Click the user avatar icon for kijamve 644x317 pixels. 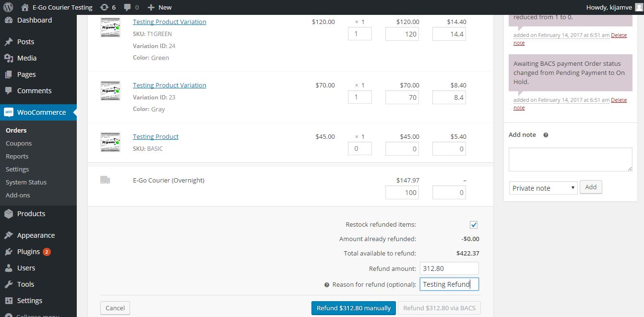coord(638,7)
